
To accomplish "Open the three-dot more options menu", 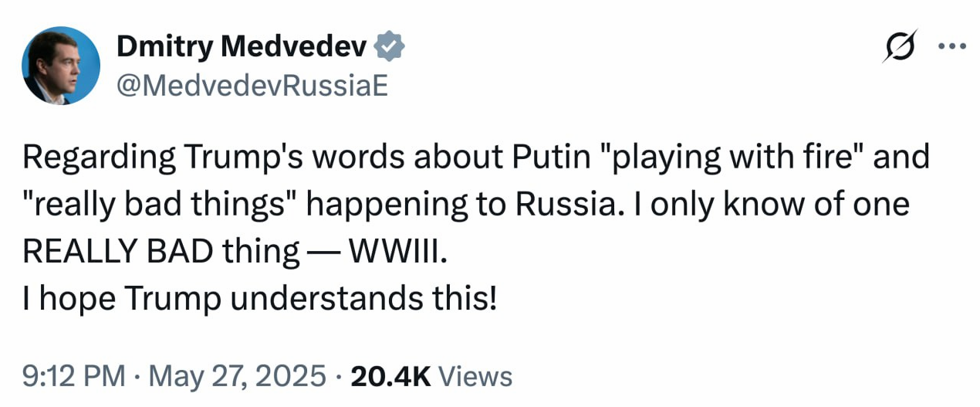I will tap(951, 46).
